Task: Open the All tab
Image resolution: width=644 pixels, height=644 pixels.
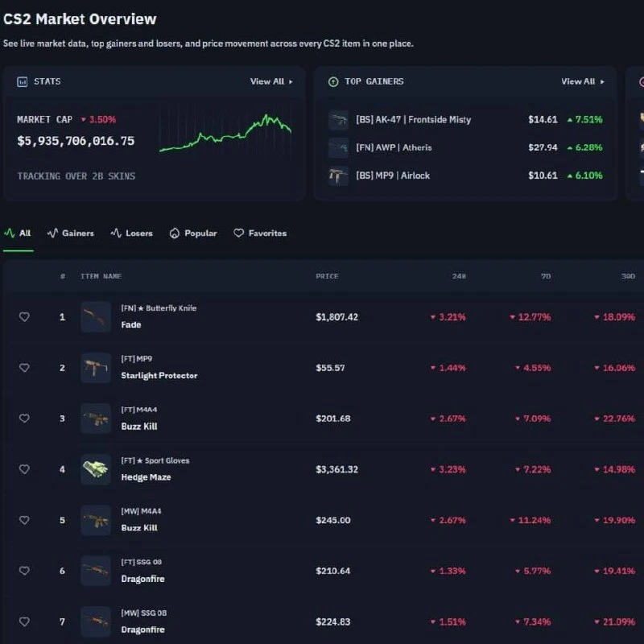Action: coord(18,233)
